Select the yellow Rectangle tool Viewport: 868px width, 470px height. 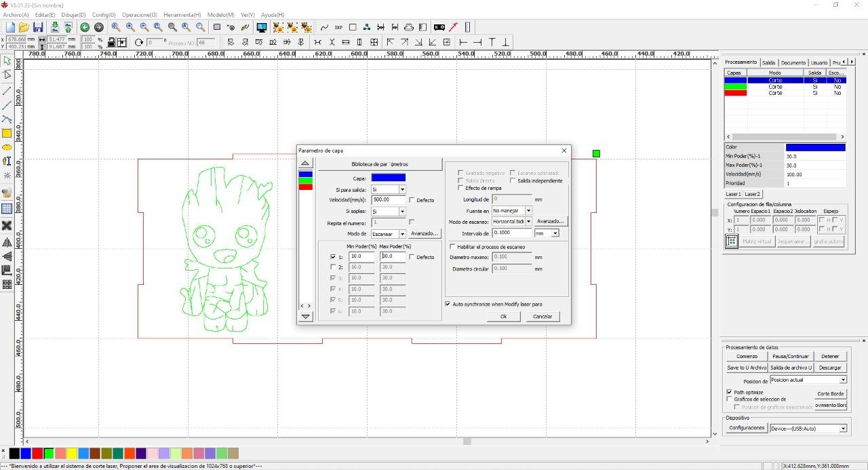7,133
